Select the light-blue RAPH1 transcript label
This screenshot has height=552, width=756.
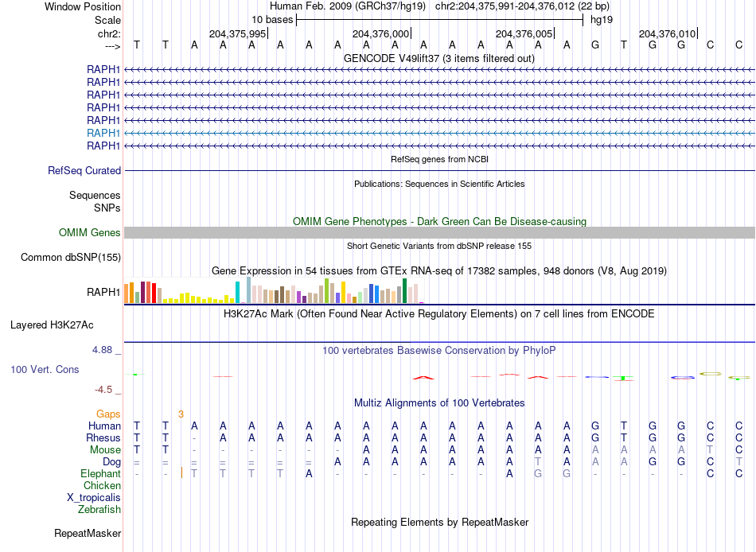(103, 133)
